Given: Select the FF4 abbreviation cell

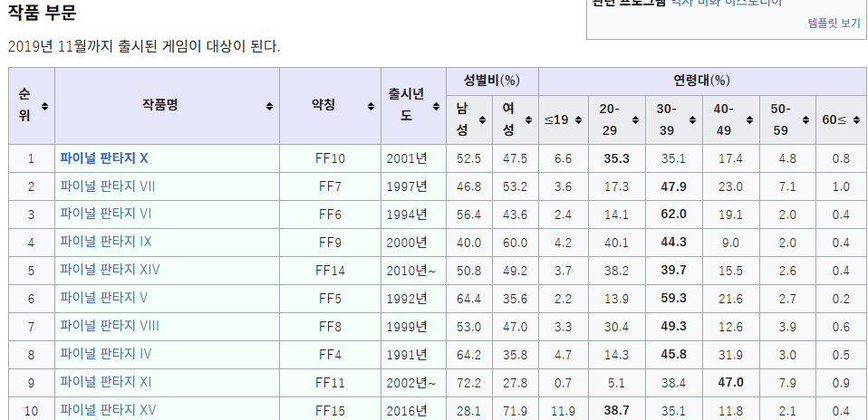Looking at the screenshot, I should tap(330, 355).
